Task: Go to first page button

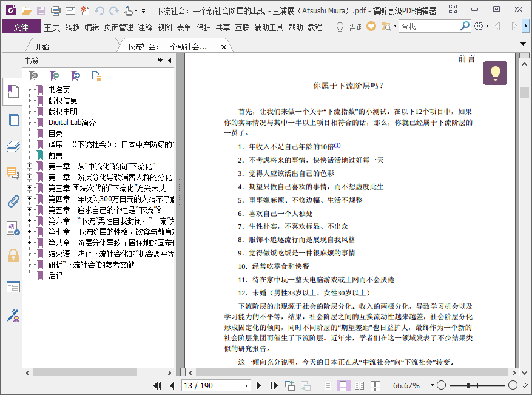Action: [x=157, y=385]
